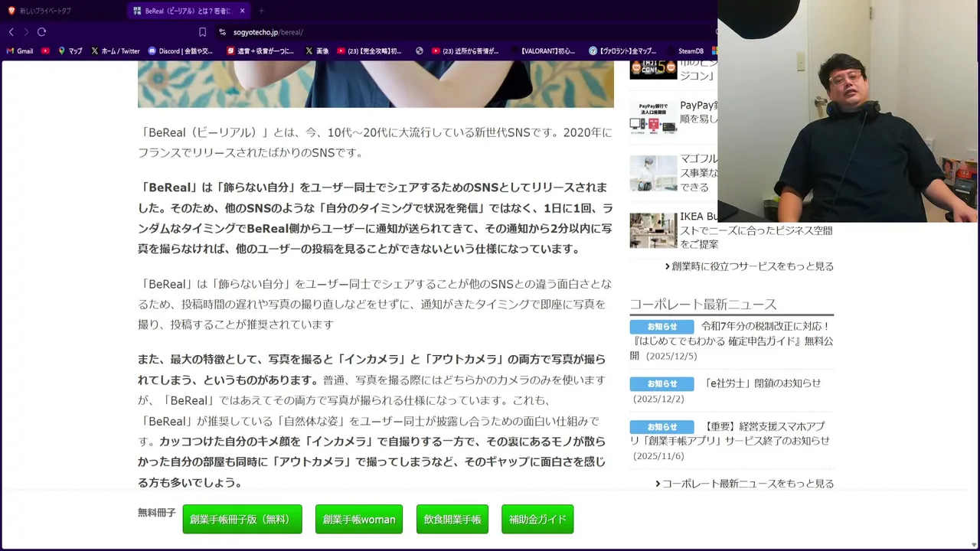Click bold paragraph starting 「BeReal」は「飾らない自分」
The height and width of the screenshot is (551, 980).
(x=375, y=218)
